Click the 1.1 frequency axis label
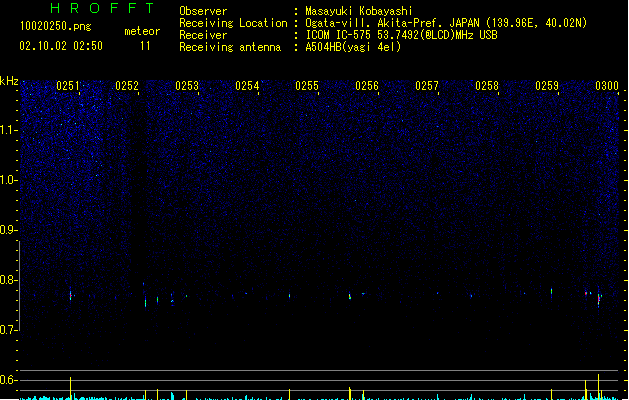This screenshot has height=400, width=629. tap(8, 130)
